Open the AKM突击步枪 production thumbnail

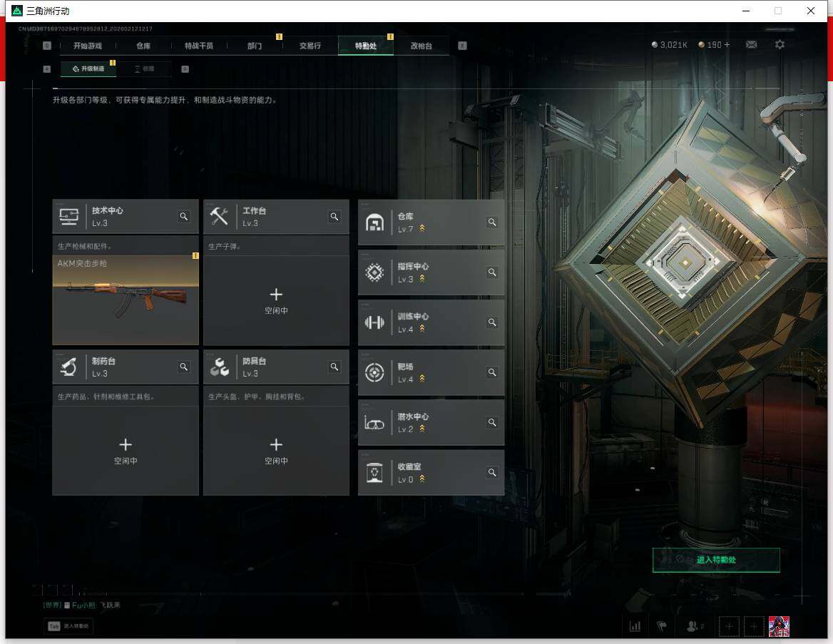point(126,300)
